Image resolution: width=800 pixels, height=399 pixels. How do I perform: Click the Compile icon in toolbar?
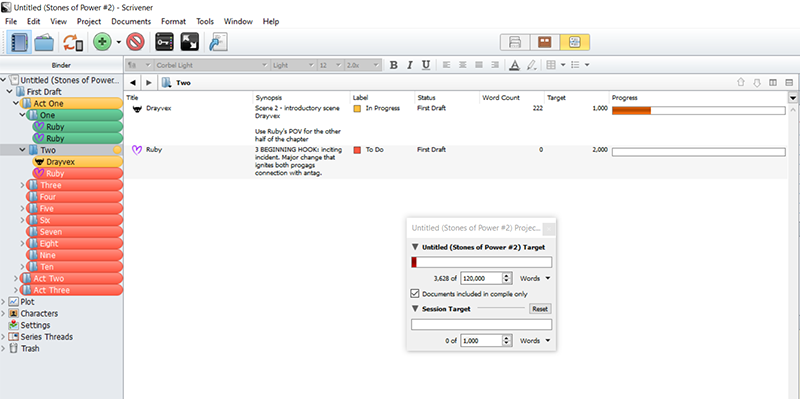pyautogui.click(x=218, y=42)
